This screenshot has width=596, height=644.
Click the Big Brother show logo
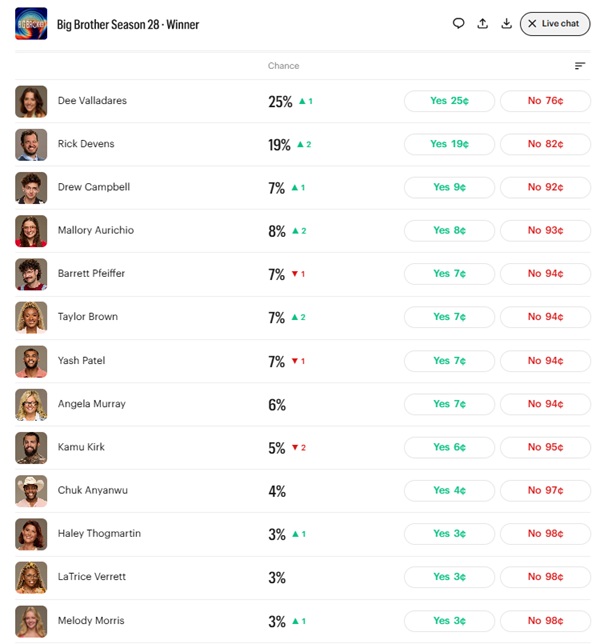click(31, 24)
